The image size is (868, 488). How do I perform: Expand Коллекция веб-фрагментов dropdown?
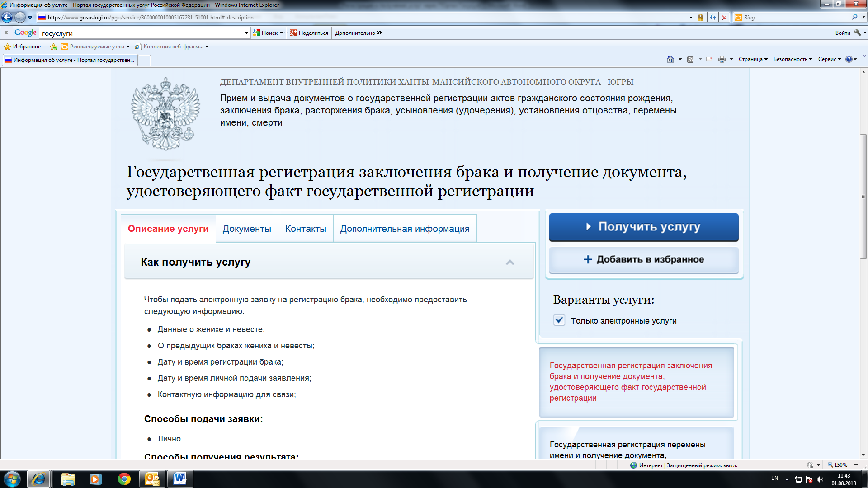click(207, 47)
